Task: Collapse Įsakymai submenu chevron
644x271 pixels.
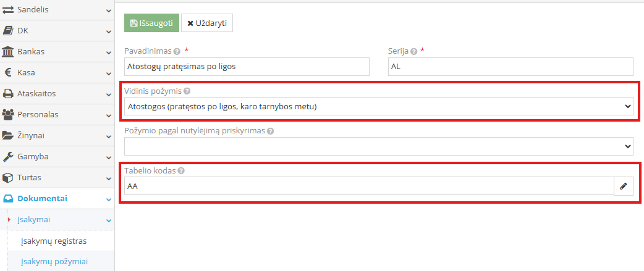Action: pos(108,220)
